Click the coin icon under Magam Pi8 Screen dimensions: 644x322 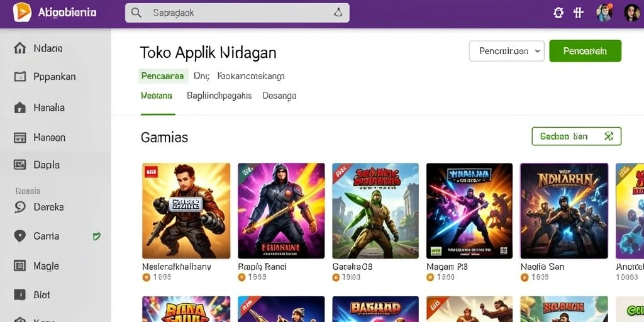430,277
